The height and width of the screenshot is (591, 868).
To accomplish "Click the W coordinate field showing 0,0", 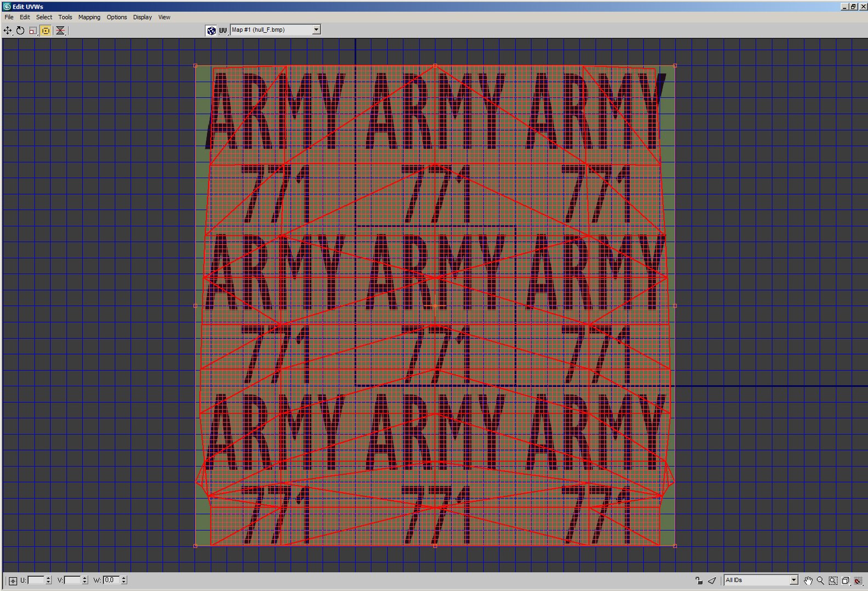I will [x=111, y=580].
